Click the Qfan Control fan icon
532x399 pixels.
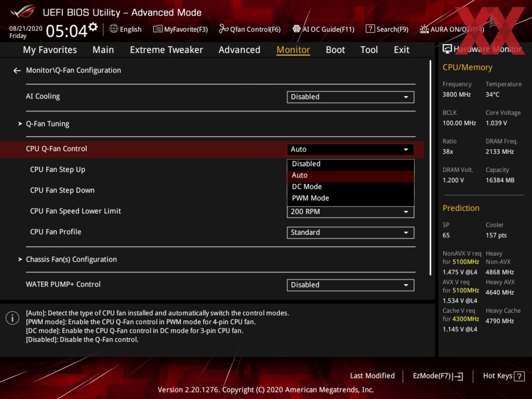(x=223, y=29)
